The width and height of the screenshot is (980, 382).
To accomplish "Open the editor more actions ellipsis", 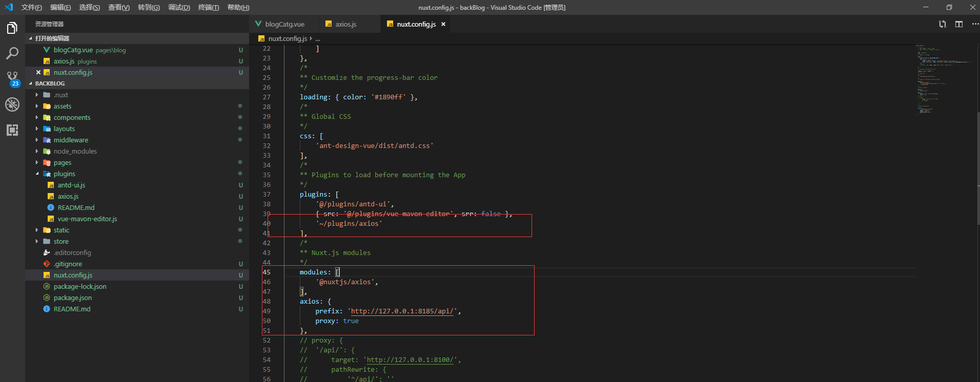I will pyautogui.click(x=975, y=24).
